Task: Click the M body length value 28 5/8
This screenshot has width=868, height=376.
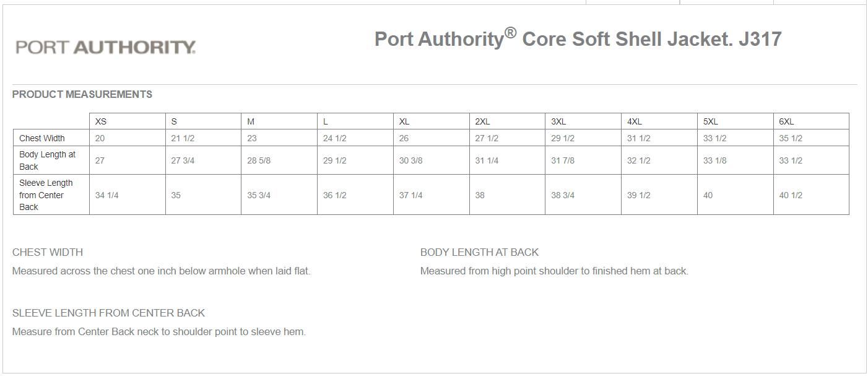Action: pos(259,160)
